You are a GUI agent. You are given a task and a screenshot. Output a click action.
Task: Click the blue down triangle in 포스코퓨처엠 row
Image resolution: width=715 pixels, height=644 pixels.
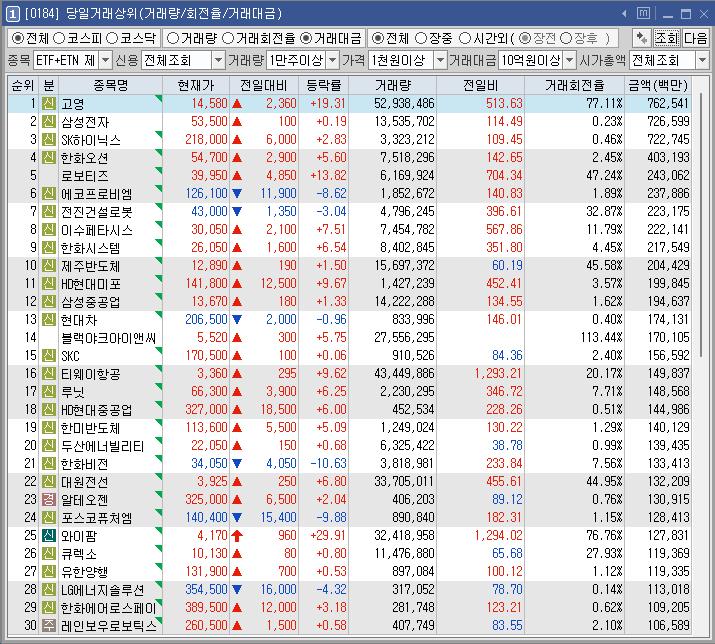point(237,518)
